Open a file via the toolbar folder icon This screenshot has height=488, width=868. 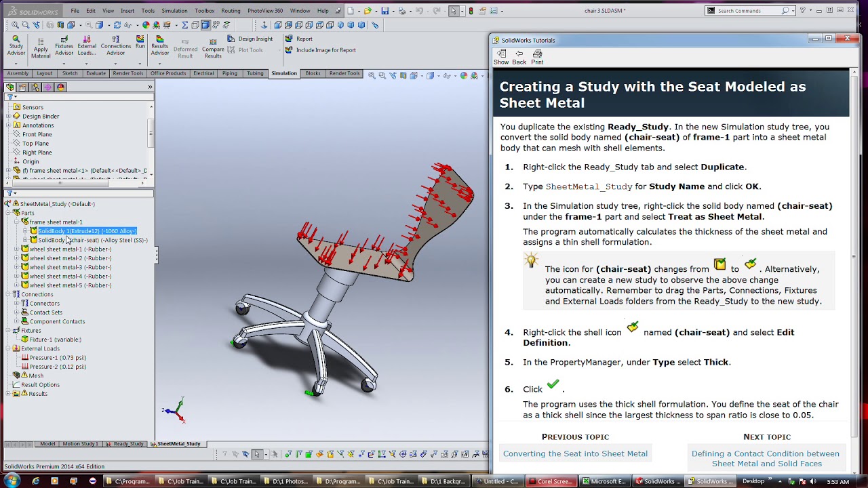368,11
